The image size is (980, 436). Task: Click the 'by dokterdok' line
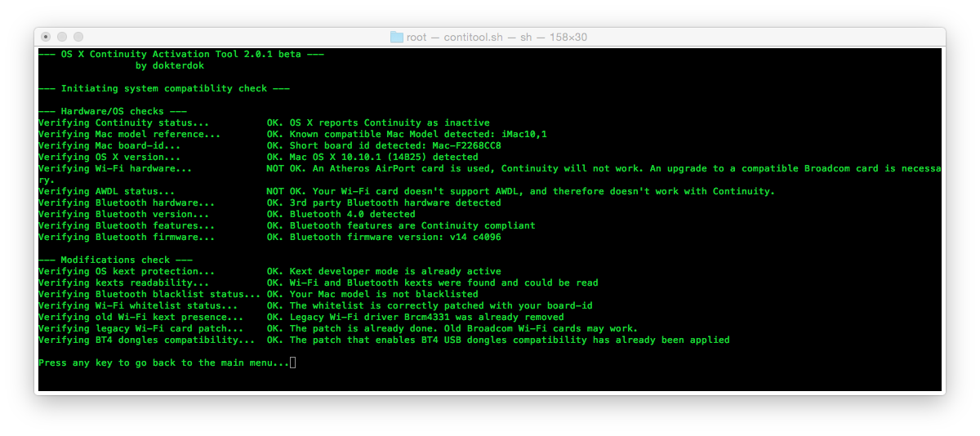tap(170, 65)
